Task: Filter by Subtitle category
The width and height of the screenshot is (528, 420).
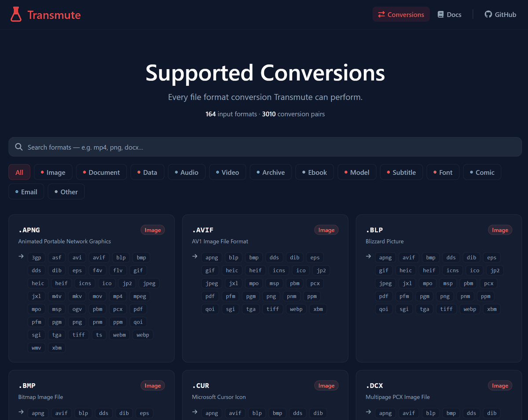Action: pos(401,172)
